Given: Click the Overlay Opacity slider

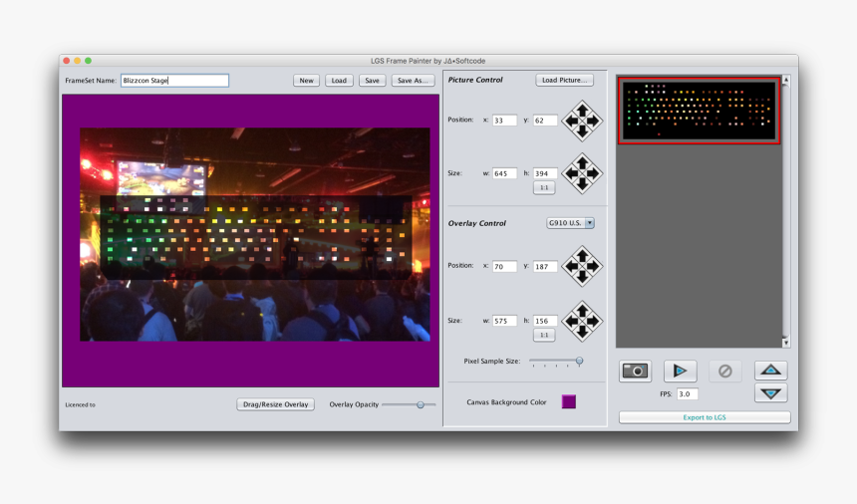Looking at the screenshot, I should [409, 404].
